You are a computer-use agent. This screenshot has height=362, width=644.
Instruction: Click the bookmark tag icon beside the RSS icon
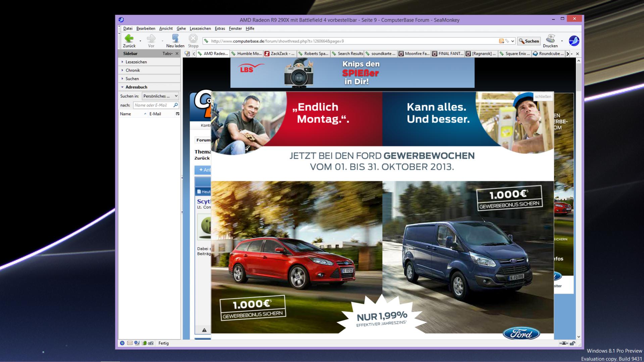(x=507, y=41)
